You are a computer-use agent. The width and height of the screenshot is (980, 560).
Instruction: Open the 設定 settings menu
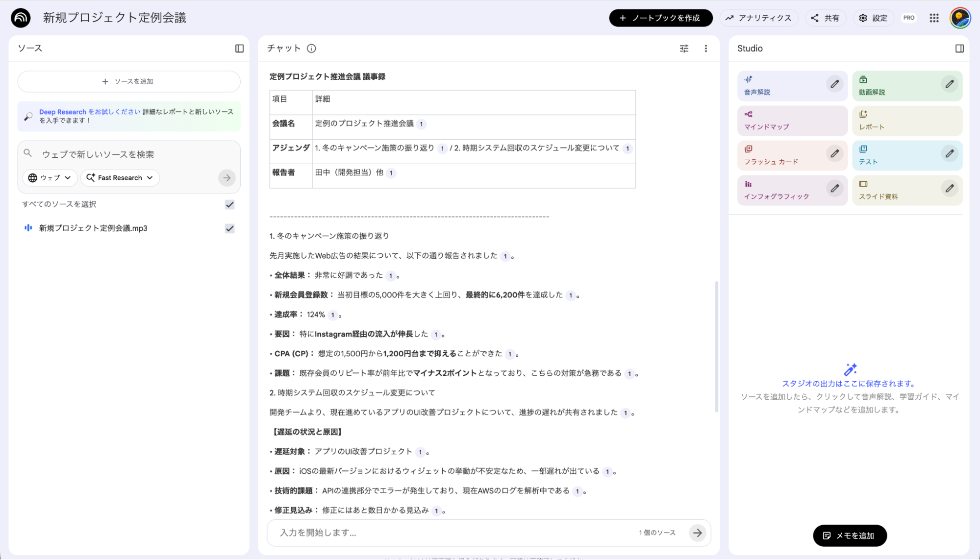[x=873, y=18]
